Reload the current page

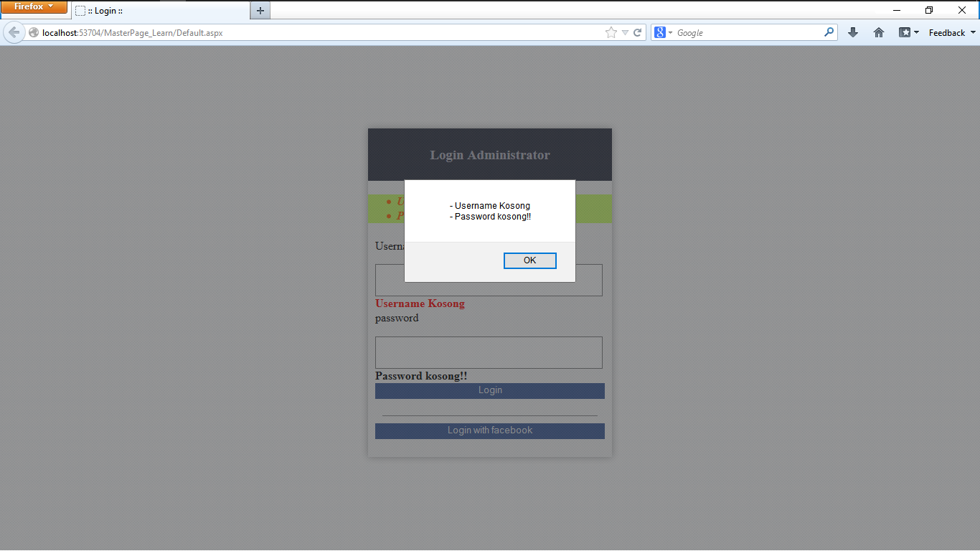(x=638, y=32)
